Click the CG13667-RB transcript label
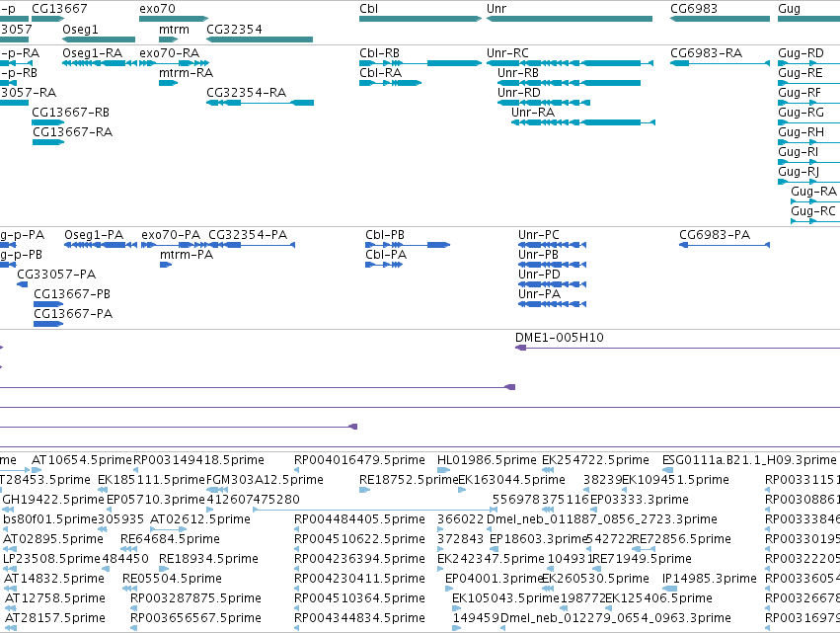Viewport: 840px width, 633px height. click(x=71, y=112)
